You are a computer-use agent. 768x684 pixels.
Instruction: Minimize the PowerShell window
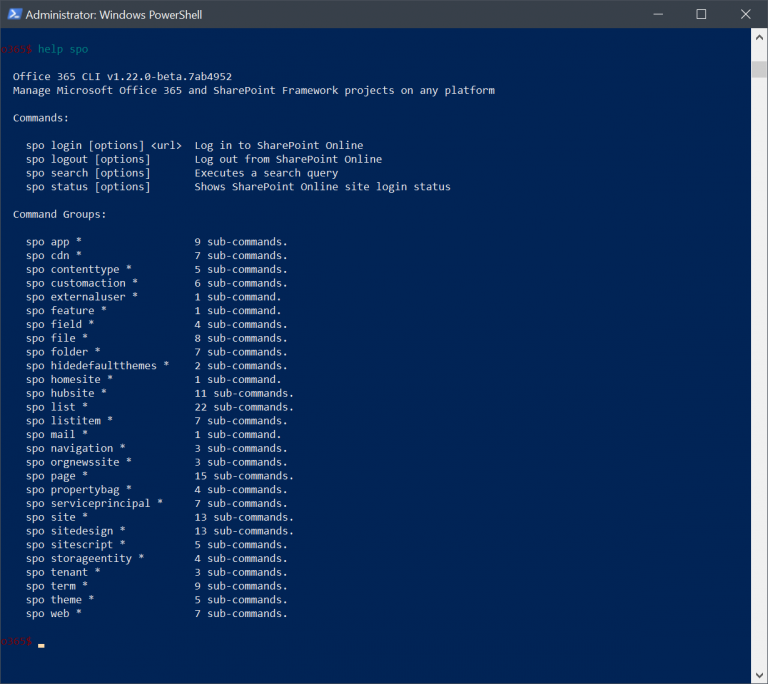pos(658,14)
